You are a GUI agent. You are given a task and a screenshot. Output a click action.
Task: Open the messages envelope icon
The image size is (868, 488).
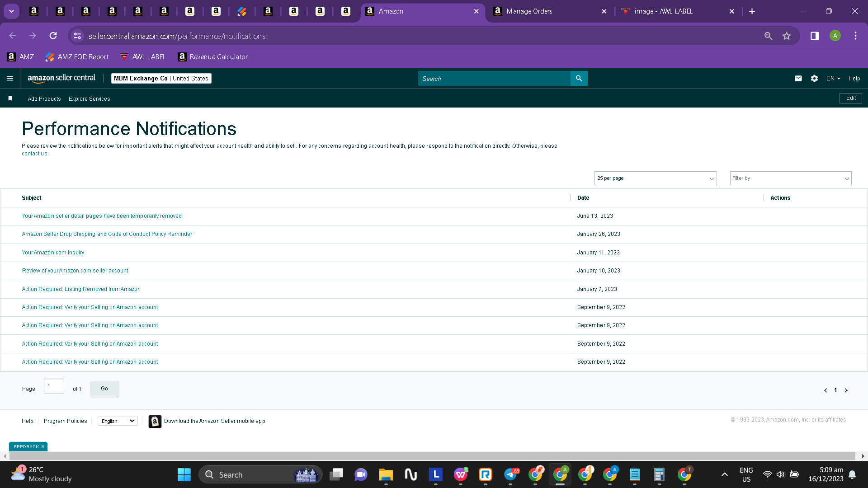[x=798, y=79]
